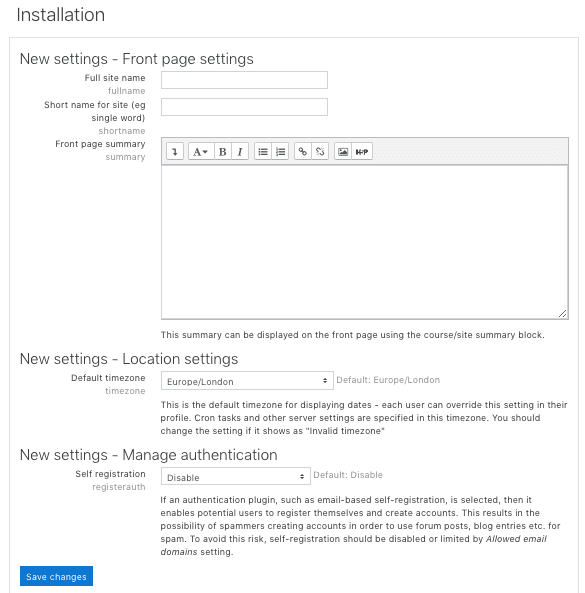Insert a link with the chain icon
Screen dimensions: 585x593
[303, 152]
